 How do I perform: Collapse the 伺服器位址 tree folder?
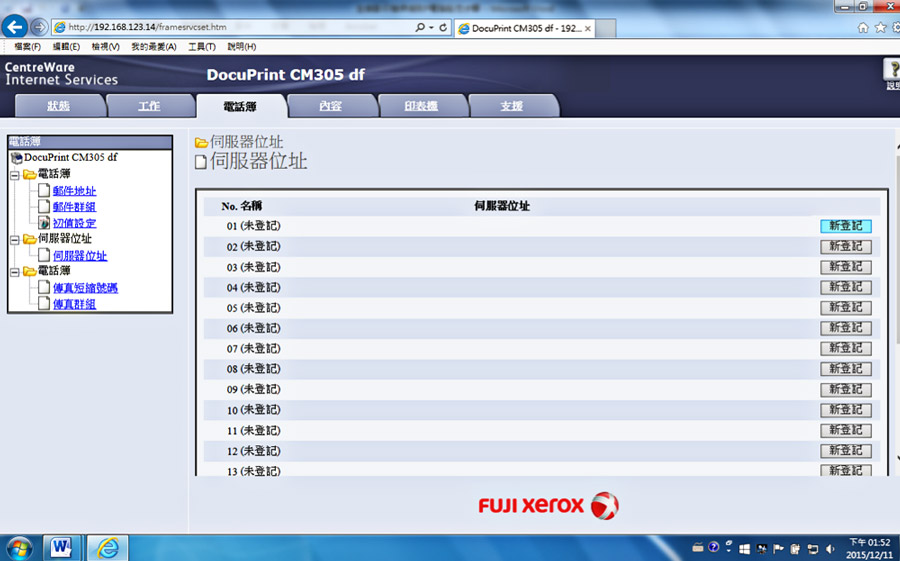pos(15,239)
